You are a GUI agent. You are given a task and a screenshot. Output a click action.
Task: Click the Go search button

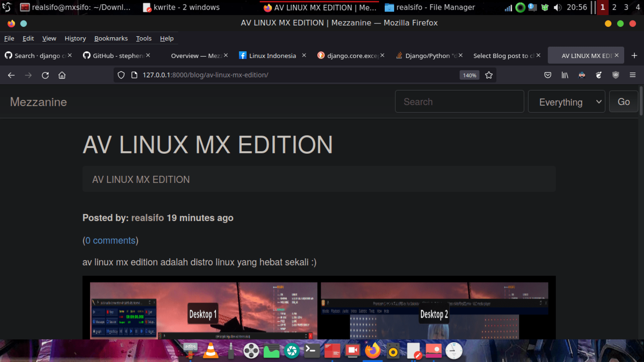[x=624, y=102]
